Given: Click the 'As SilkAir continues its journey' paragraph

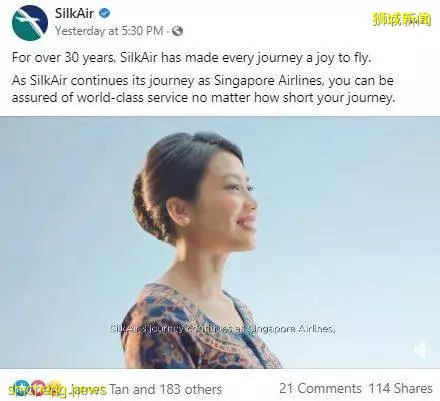Looking at the screenshot, I should [203, 89].
